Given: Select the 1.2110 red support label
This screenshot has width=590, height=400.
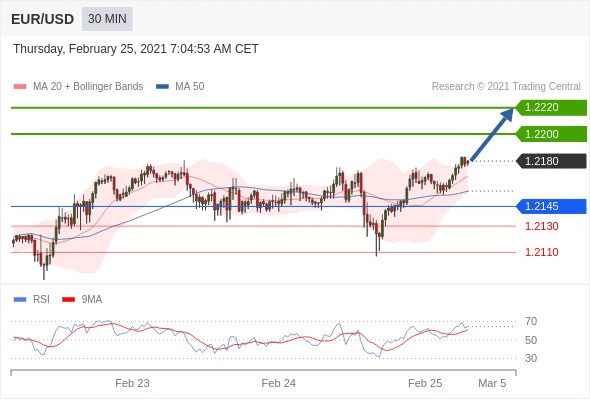Looking at the screenshot, I should pyautogui.click(x=542, y=252).
